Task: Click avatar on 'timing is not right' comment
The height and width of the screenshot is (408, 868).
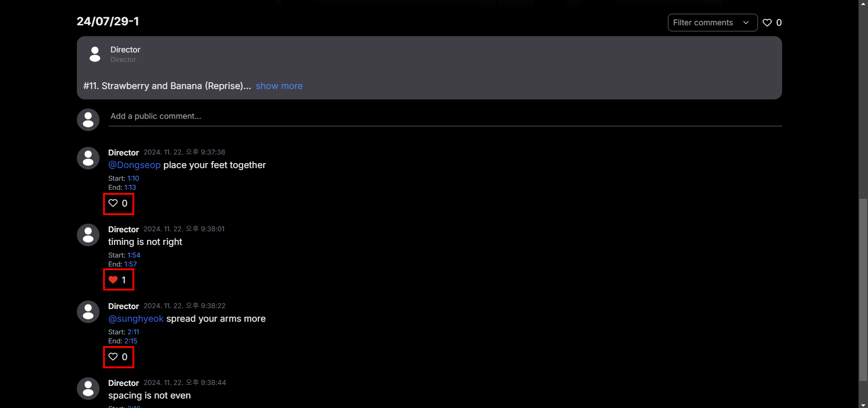Action: coord(88,235)
